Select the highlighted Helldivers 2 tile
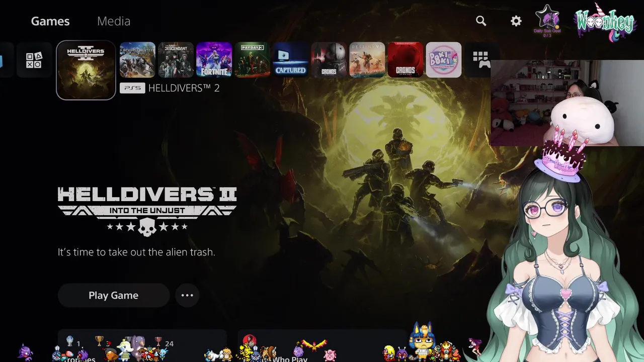This screenshot has height=362, width=644. pyautogui.click(x=86, y=70)
